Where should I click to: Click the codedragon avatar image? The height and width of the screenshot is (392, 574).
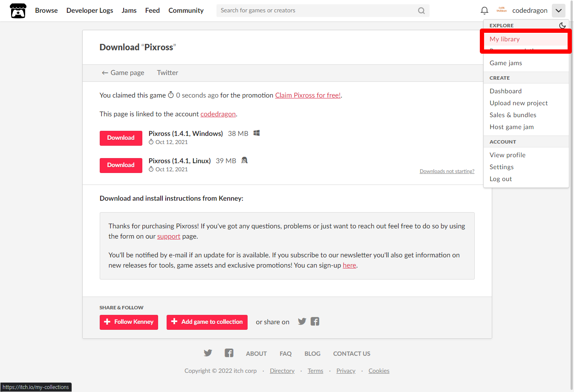[x=502, y=10]
